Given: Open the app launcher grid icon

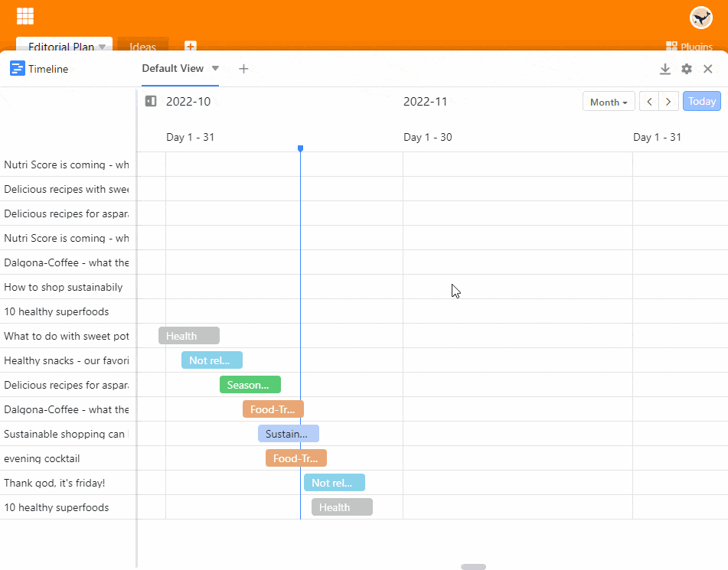Looking at the screenshot, I should click(x=25, y=15).
